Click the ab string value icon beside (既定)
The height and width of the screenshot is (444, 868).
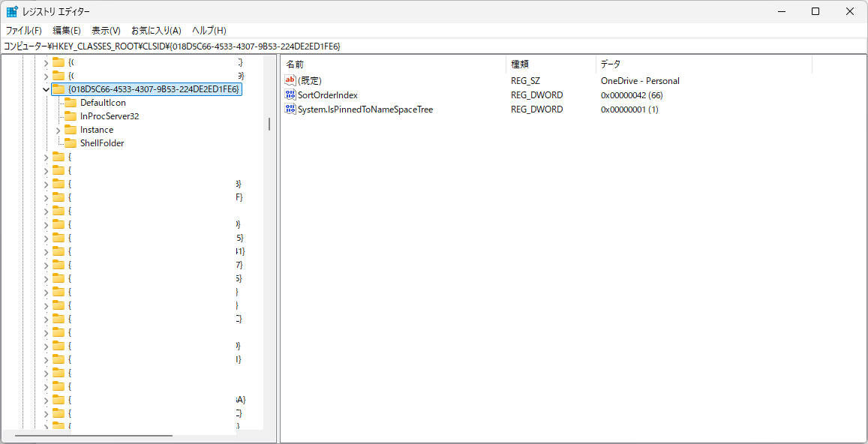(290, 80)
